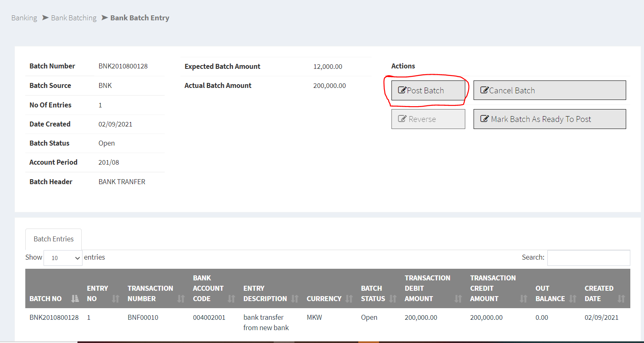
Task: Click the Reverse button
Action: tap(428, 119)
